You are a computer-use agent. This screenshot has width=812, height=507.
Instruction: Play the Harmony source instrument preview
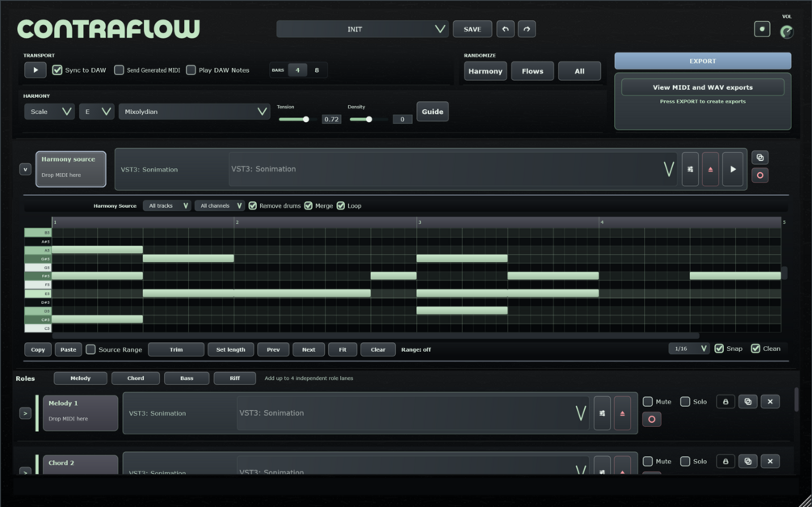click(x=733, y=169)
